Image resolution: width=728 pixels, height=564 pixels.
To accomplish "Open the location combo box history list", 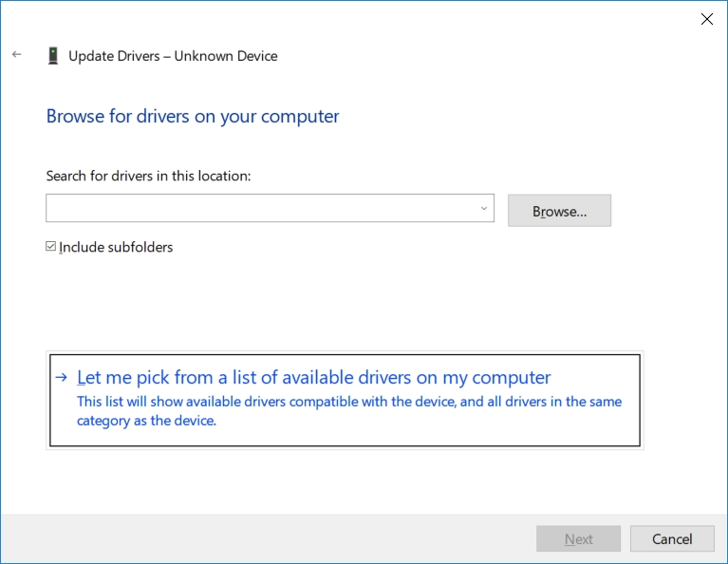I will click(x=484, y=208).
